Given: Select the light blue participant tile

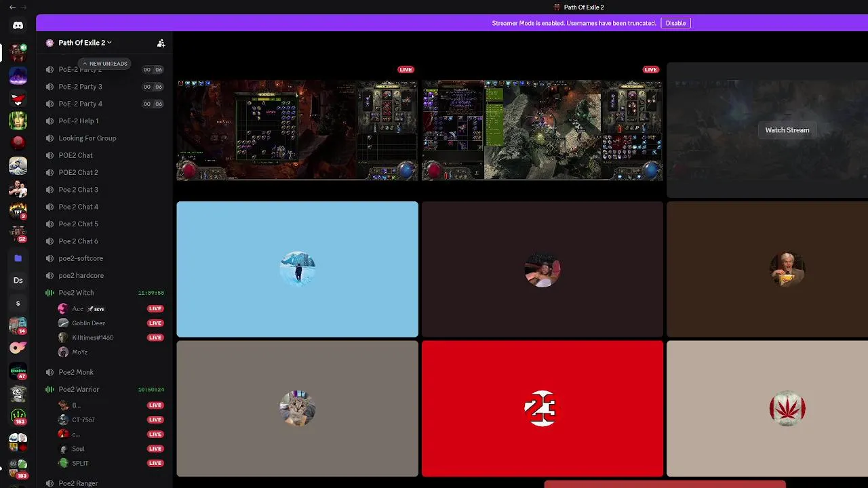Looking at the screenshot, I should (x=297, y=269).
